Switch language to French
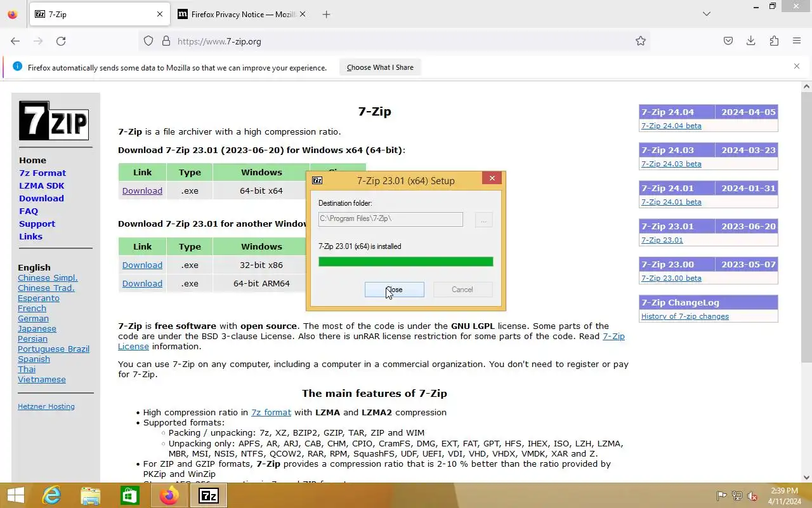Image resolution: width=812 pixels, height=508 pixels. (x=32, y=308)
